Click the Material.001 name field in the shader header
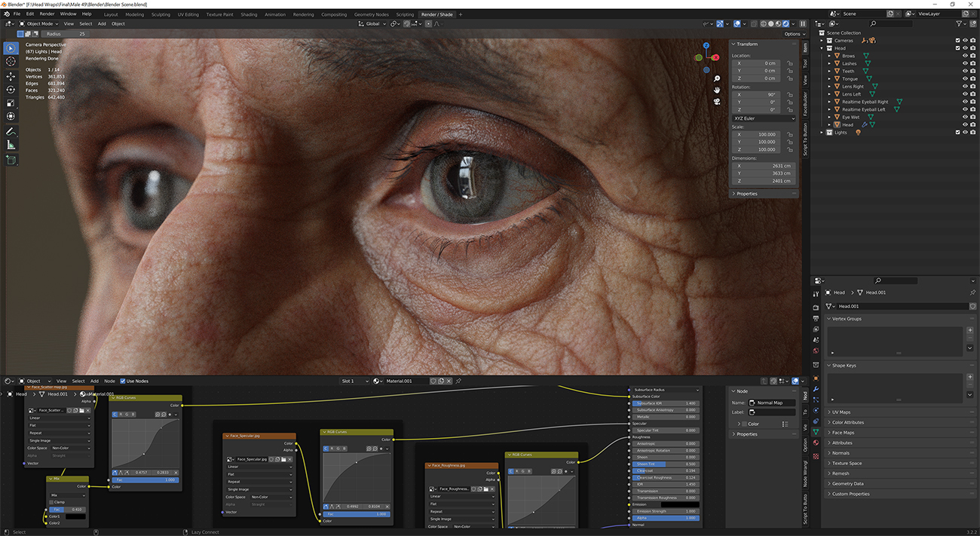This screenshot has height=536, width=980. tap(400, 381)
